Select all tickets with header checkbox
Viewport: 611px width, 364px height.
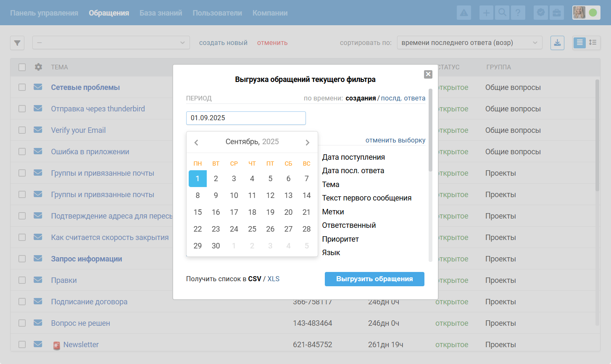[22, 67]
